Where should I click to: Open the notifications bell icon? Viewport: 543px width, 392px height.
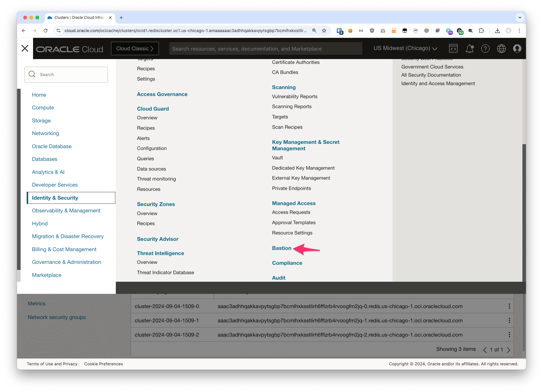coord(469,48)
